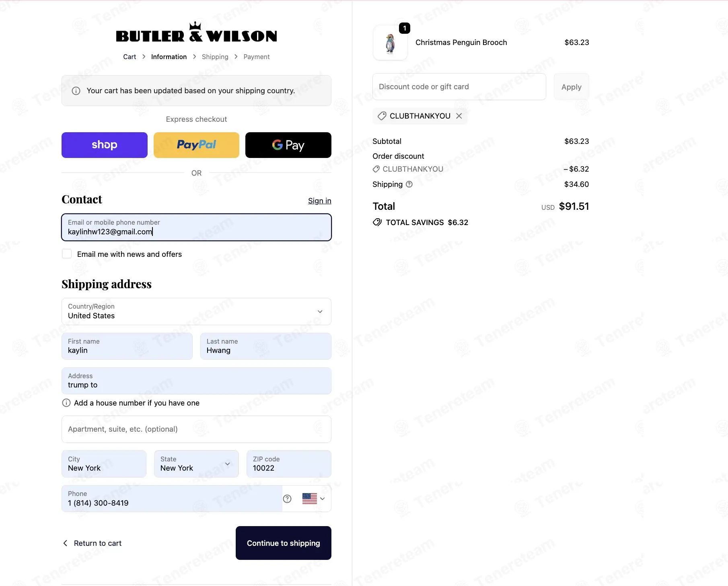Click the Sign in link
This screenshot has height=586, width=728.
click(x=320, y=201)
